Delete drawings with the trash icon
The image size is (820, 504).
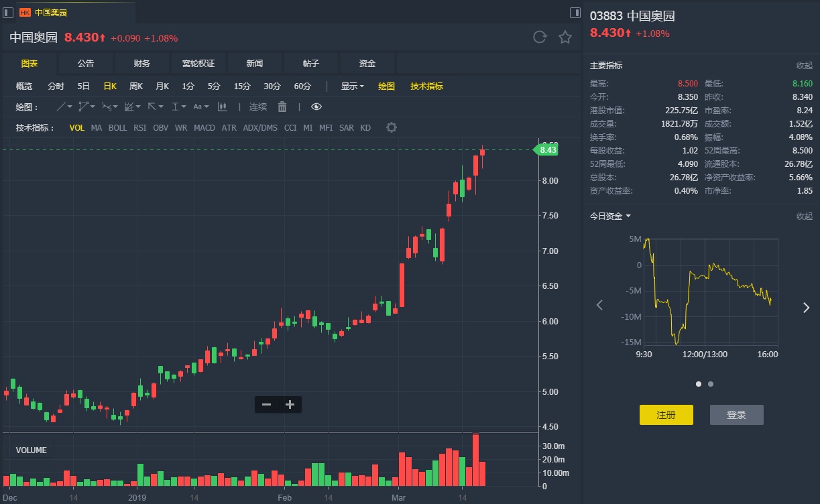(282, 107)
